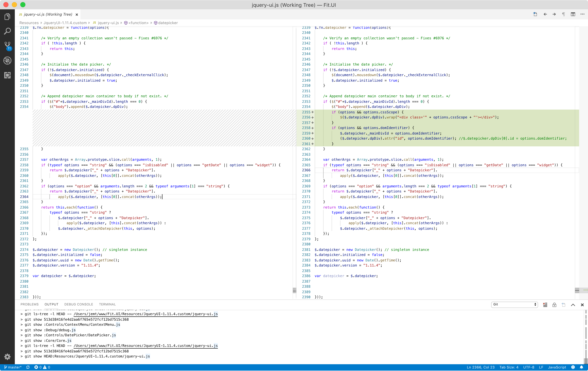Image resolution: width=588 pixels, height=371 pixels.
Task: Open the Explorer view in activity bar
Action: coord(7,17)
